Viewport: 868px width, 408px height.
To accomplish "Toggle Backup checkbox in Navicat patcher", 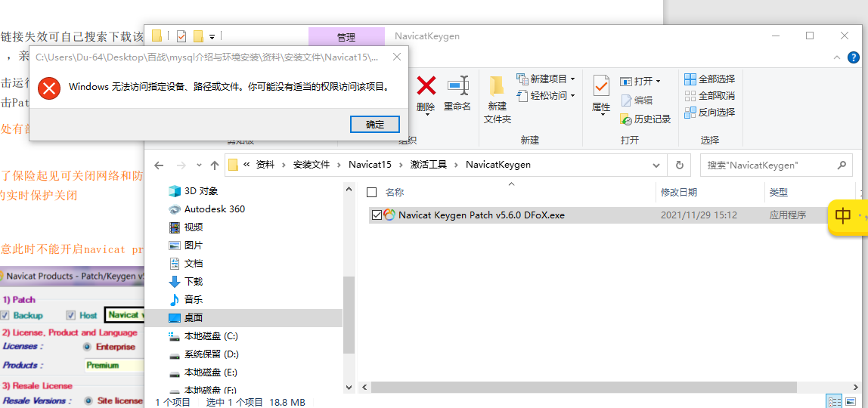I will coord(5,315).
